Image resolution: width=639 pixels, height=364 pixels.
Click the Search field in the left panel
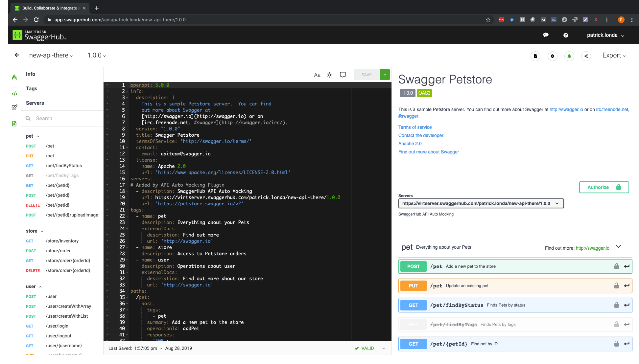click(62, 118)
